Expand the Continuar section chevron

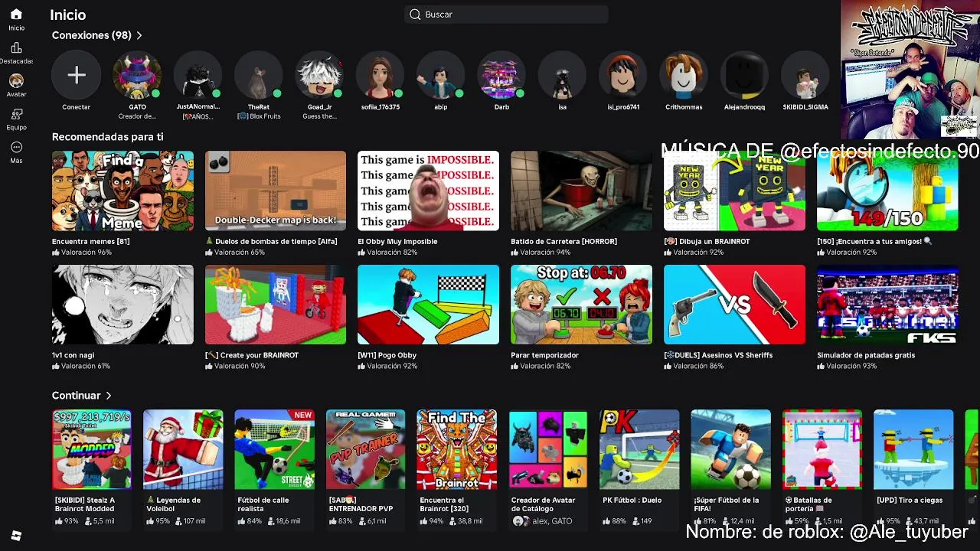coord(109,396)
